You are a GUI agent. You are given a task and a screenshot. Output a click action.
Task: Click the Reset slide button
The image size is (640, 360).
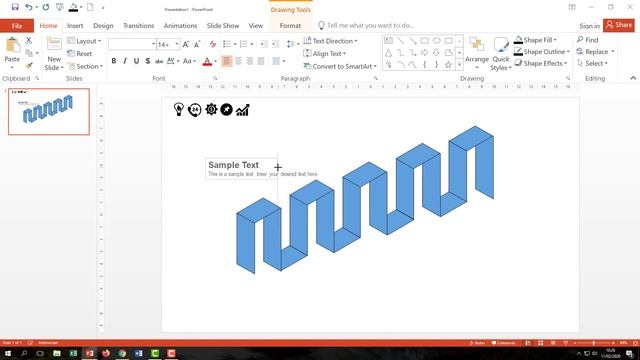click(x=80, y=53)
